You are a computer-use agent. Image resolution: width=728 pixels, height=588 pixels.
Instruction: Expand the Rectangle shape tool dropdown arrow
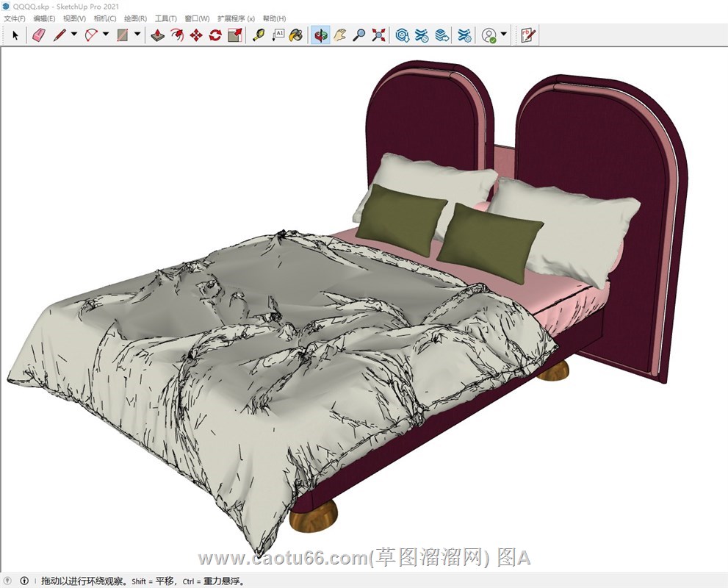click(137, 35)
